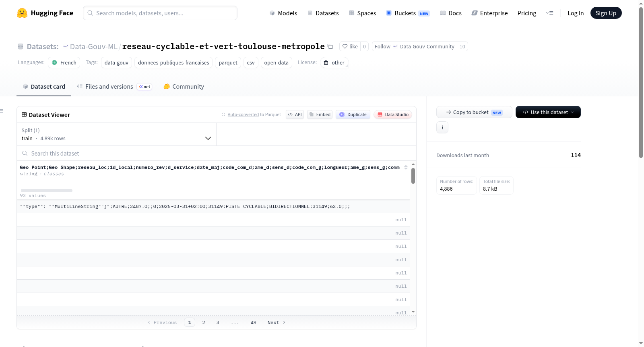Click the like count showing 0
644x347 pixels.
(x=365, y=46)
